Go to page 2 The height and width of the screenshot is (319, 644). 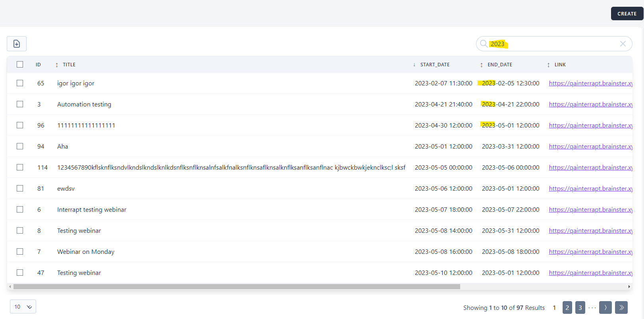click(x=567, y=307)
